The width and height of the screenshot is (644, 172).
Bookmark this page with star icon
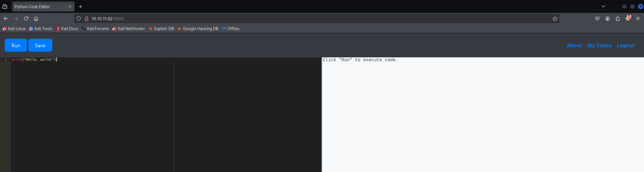555,19
